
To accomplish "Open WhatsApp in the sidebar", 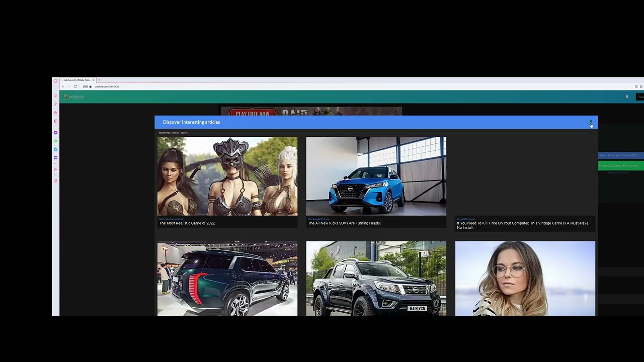I will click(x=56, y=141).
